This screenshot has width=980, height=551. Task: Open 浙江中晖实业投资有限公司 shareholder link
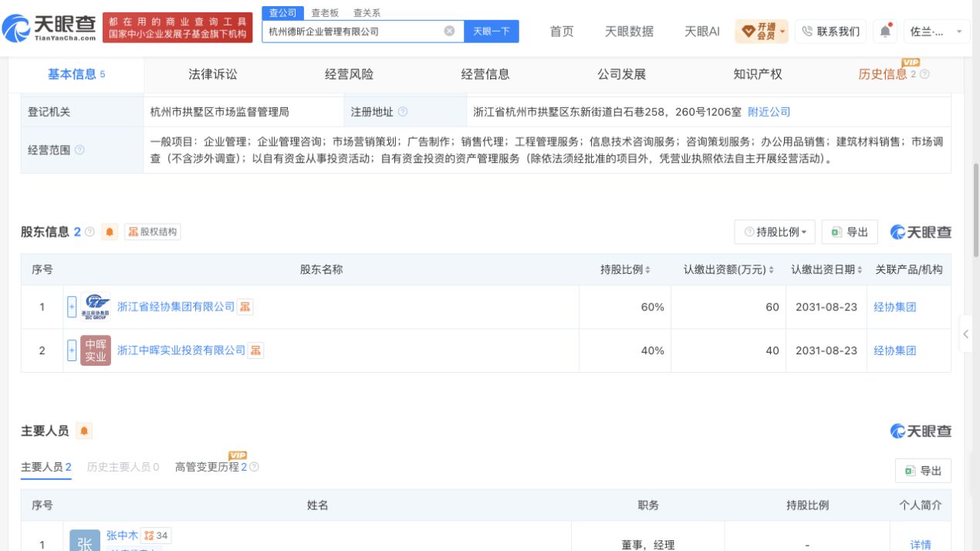[181, 350]
